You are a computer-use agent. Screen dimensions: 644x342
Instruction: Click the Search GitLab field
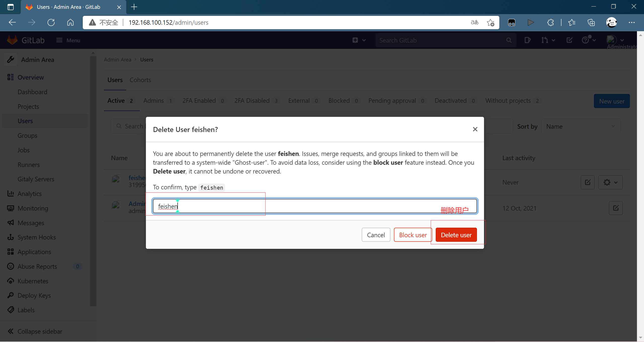point(446,40)
